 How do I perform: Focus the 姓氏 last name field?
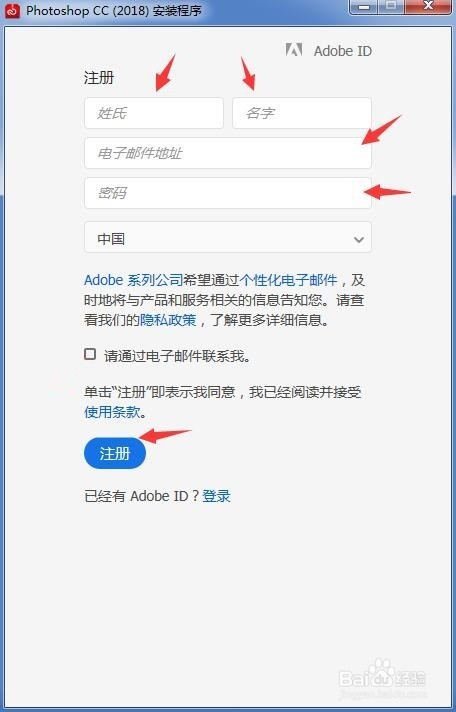(154, 113)
